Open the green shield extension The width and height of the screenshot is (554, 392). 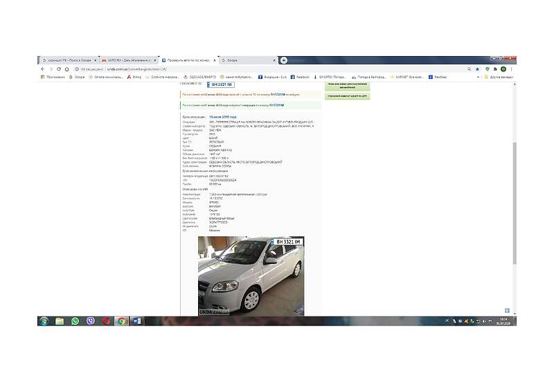point(488,69)
